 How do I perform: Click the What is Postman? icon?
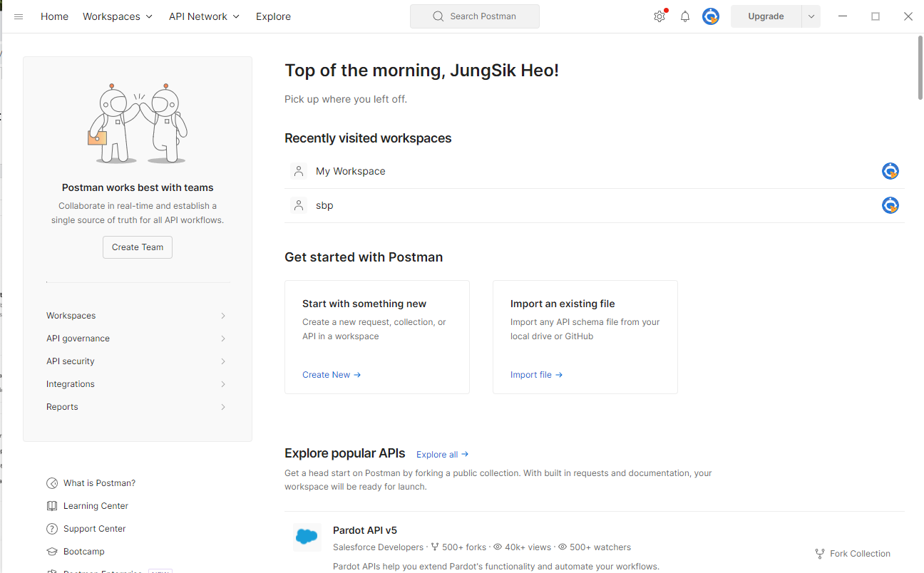click(52, 483)
